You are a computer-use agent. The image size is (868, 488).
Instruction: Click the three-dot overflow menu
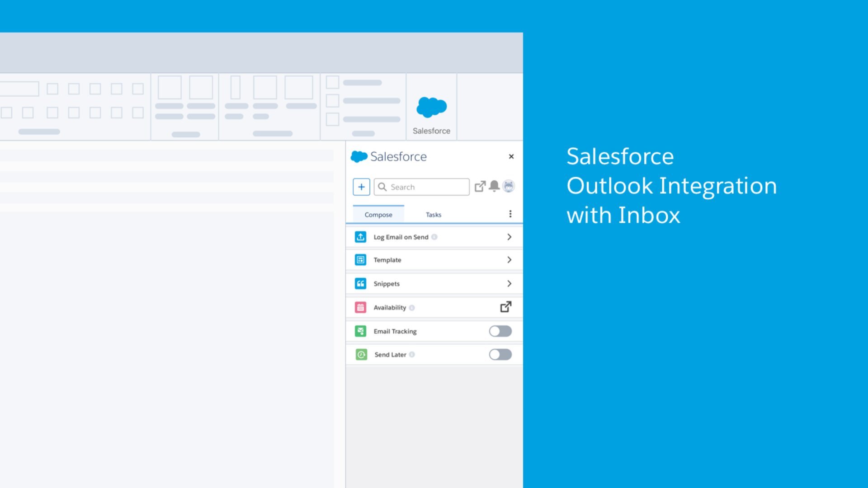(x=510, y=213)
